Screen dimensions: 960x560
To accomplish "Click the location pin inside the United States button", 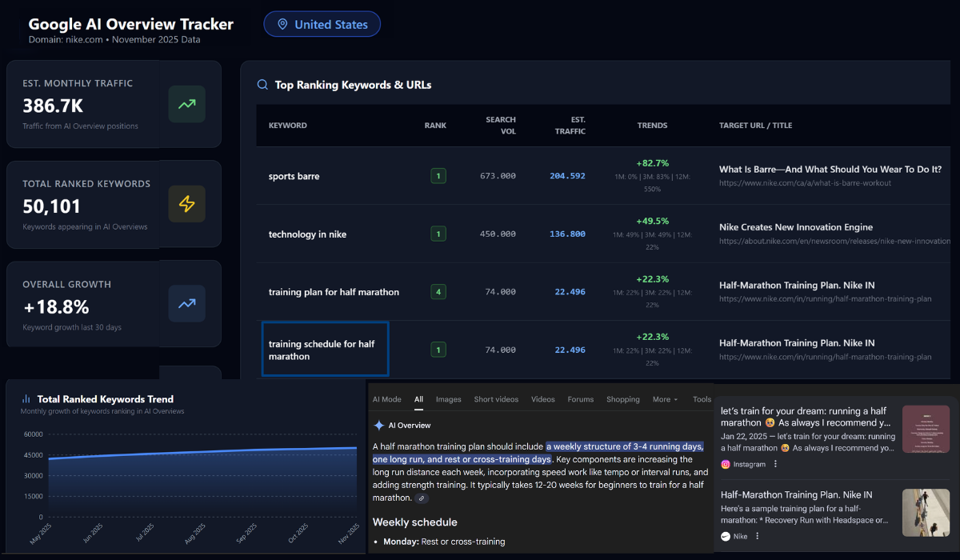I will 282,24.
